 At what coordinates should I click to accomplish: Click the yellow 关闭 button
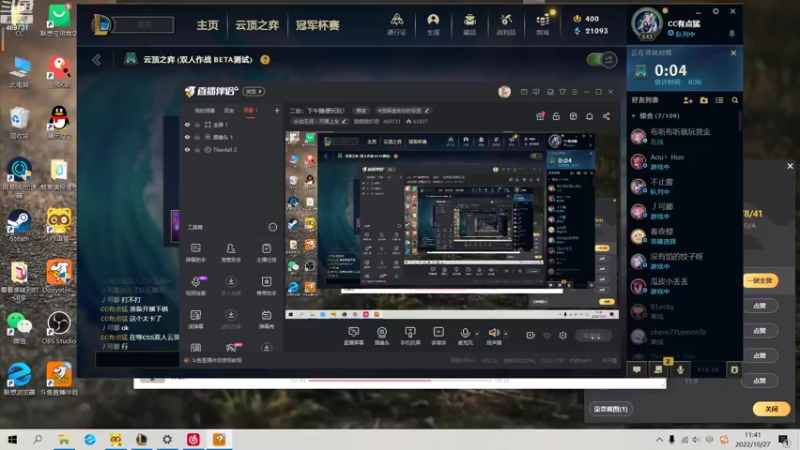click(771, 409)
